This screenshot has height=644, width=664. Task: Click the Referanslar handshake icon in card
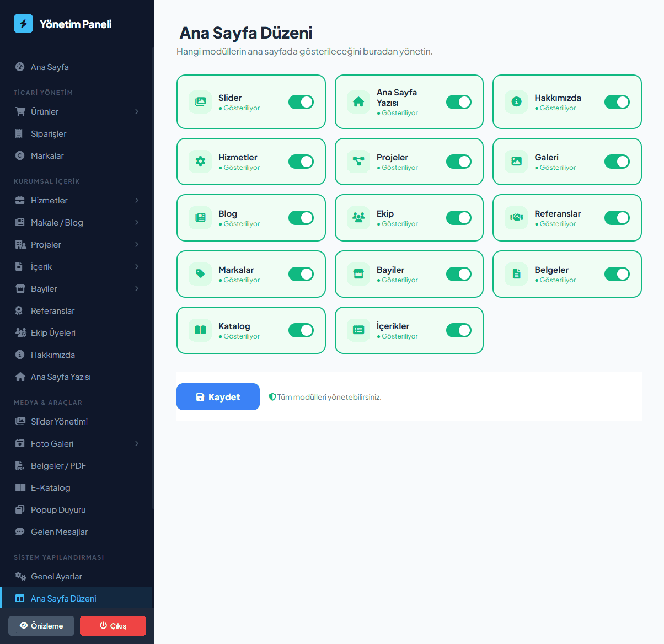click(x=516, y=218)
